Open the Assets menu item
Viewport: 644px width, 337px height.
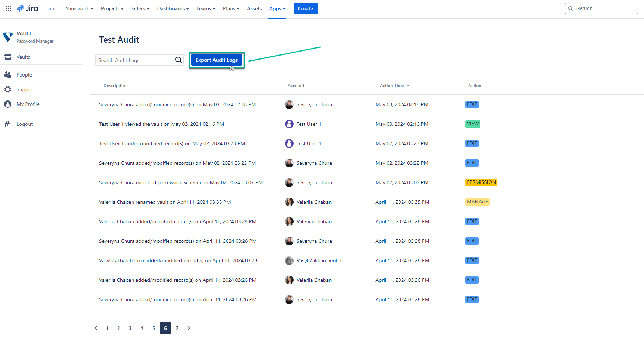[x=254, y=8]
